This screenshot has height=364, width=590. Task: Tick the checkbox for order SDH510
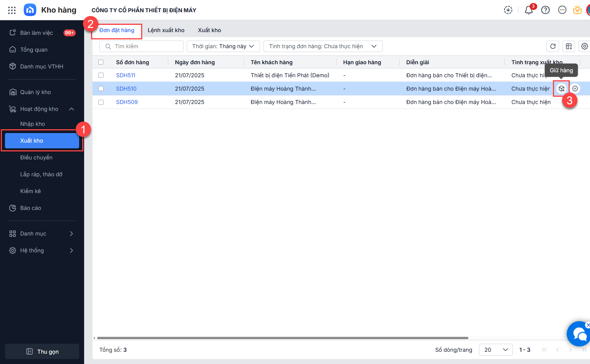click(x=101, y=89)
